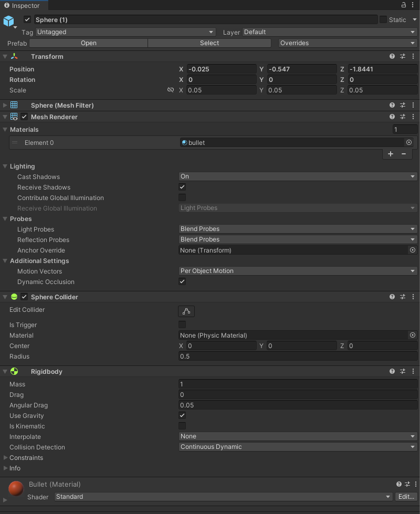Open Transform component help reference
Viewport: 420px width, 514px height.
click(x=392, y=56)
